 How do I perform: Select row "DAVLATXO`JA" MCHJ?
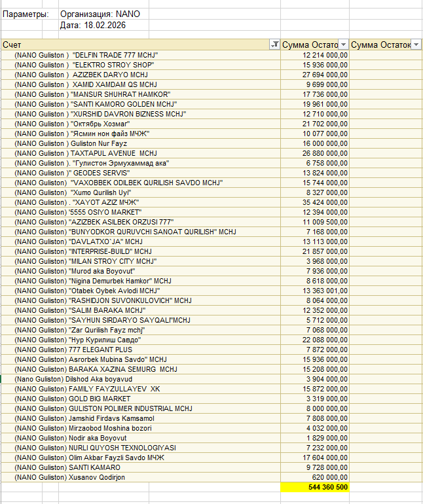tap(141, 242)
